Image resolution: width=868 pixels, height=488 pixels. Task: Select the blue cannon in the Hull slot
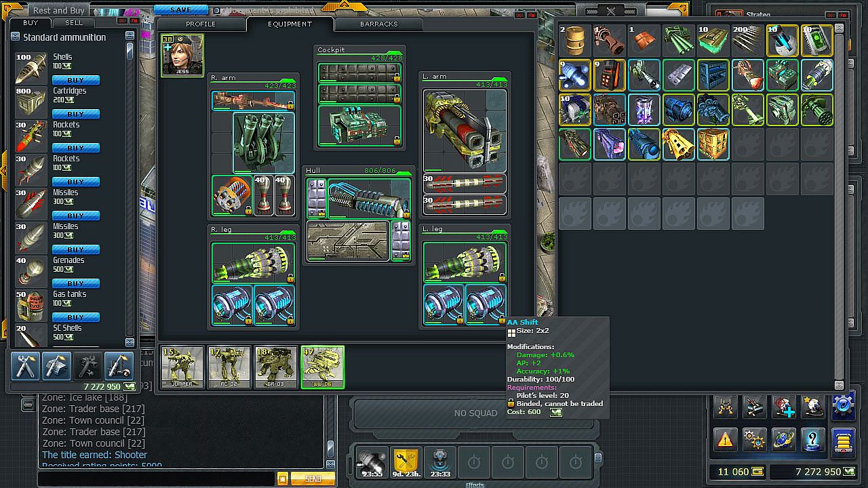[369, 197]
